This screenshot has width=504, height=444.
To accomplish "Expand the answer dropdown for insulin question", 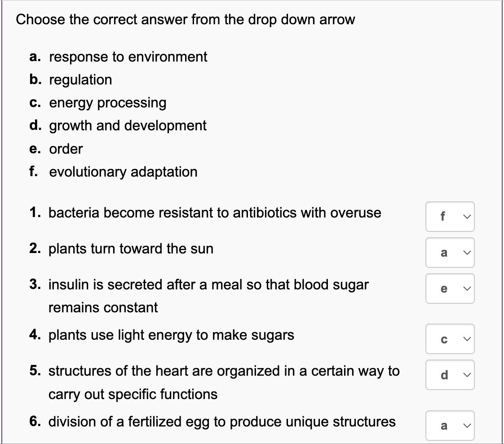I will coord(450,289).
